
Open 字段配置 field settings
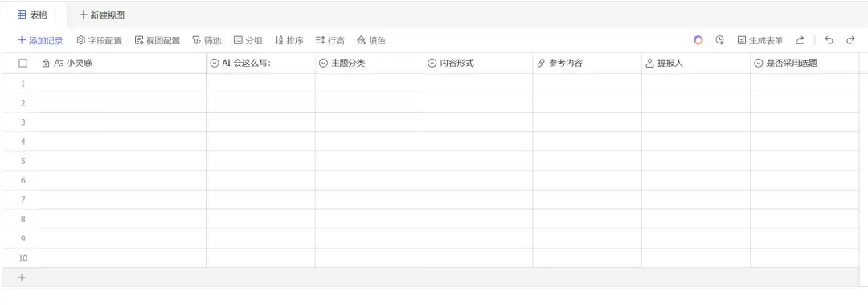coord(99,40)
